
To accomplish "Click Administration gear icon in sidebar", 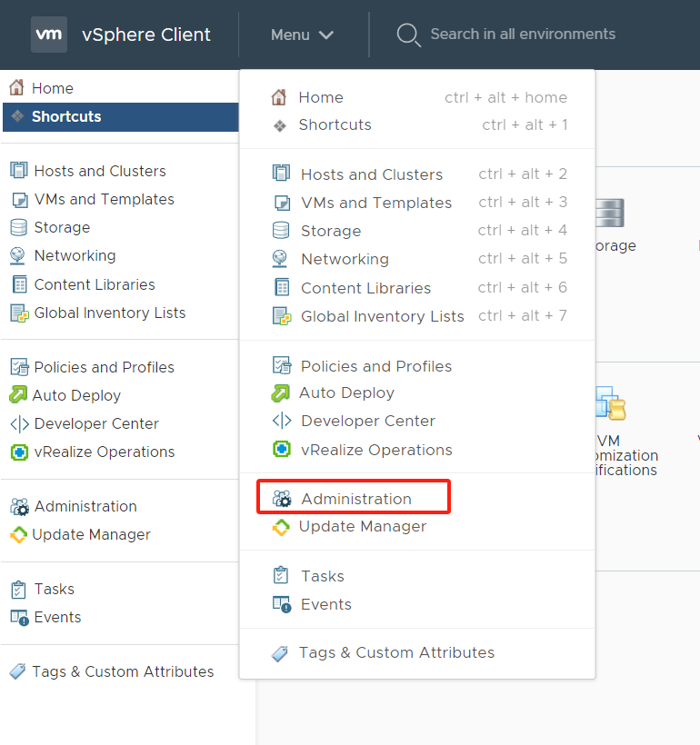I will (19, 506).
